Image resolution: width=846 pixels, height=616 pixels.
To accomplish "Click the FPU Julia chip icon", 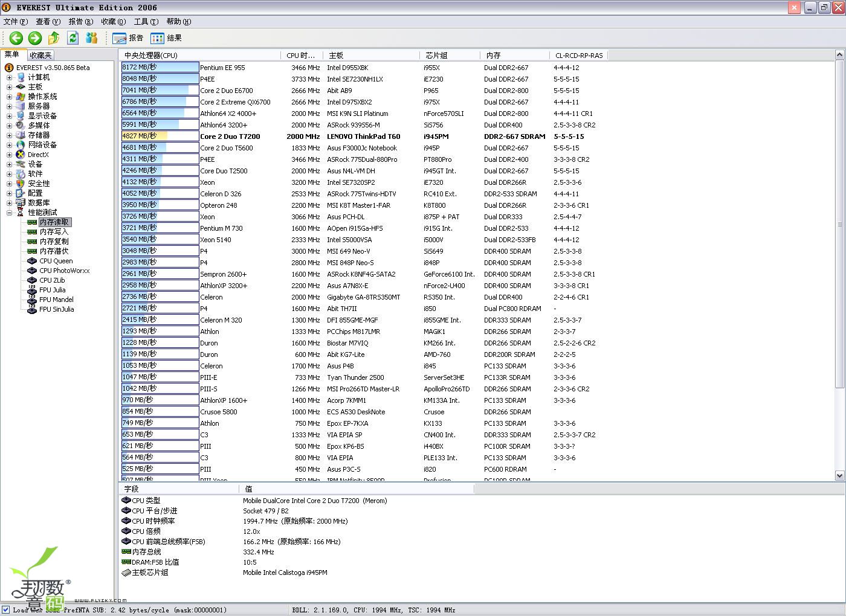I will [x=32, y=290].
